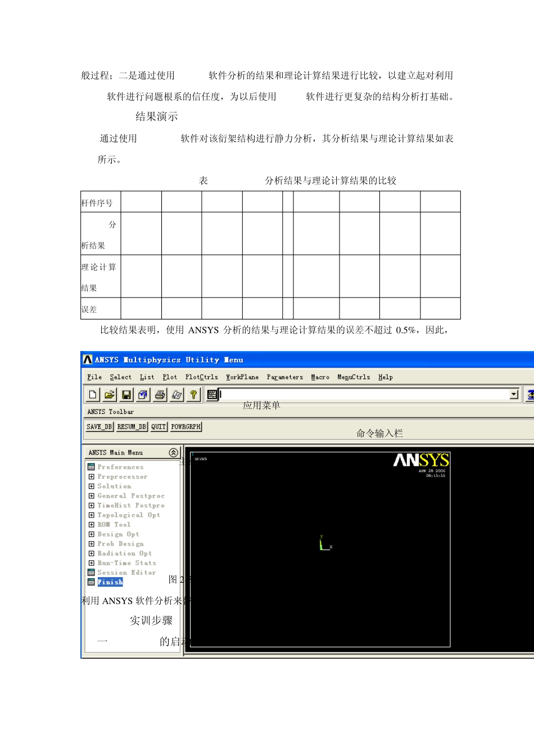This screenshot has width=534, height=756.
Task: Click the '误差' table row label
Action: [x=89, y=309]
